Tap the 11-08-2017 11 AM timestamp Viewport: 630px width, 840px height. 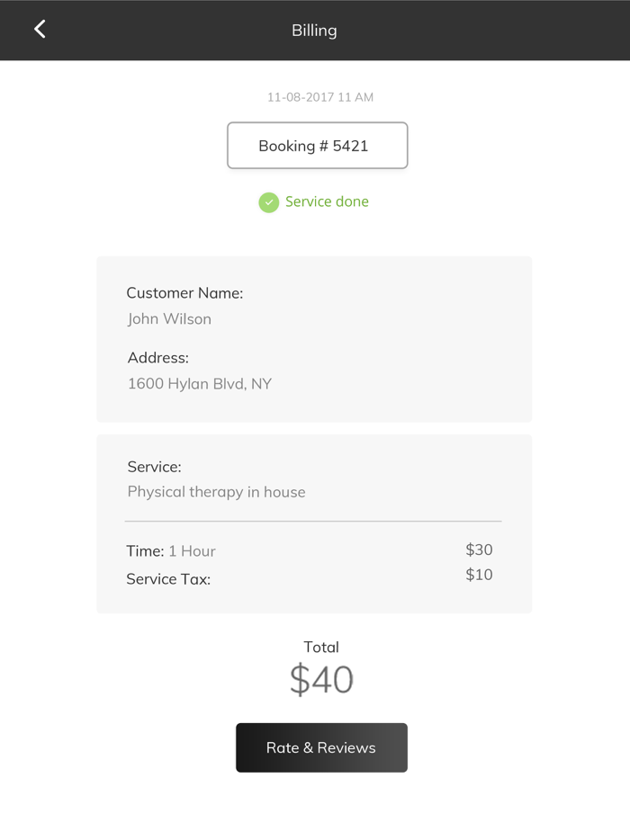coord(320,97)
